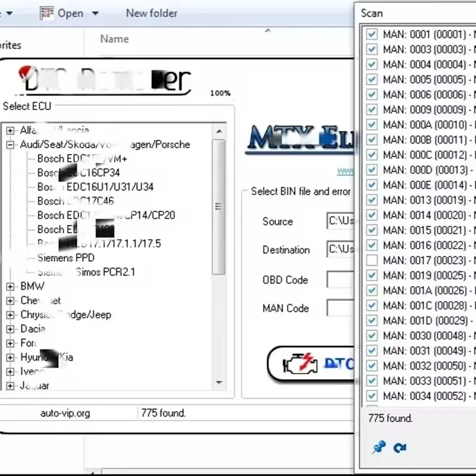Image resolution: width=476 pixels, height=476 pixels.
Task: Click the refresh arrow icon in the Scan panel
Action: click(399, 447)
